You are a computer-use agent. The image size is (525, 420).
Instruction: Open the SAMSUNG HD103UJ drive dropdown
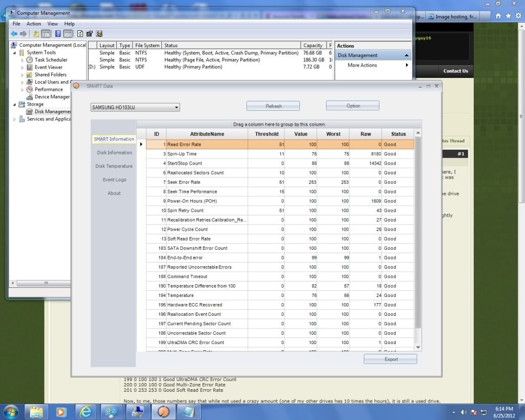(x=176, y=108)
